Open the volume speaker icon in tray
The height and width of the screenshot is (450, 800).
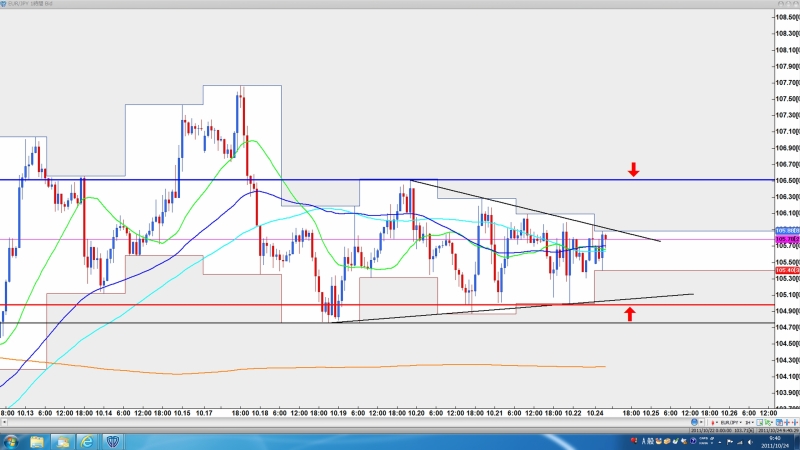[750, 442]
